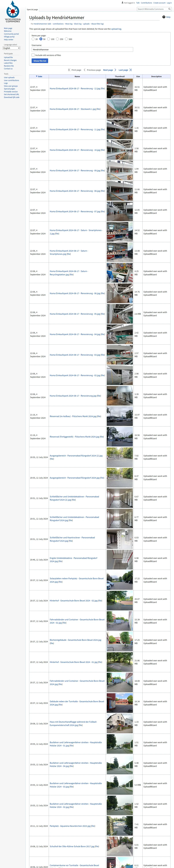Click Download QR code in sidebar

(11, 97)
